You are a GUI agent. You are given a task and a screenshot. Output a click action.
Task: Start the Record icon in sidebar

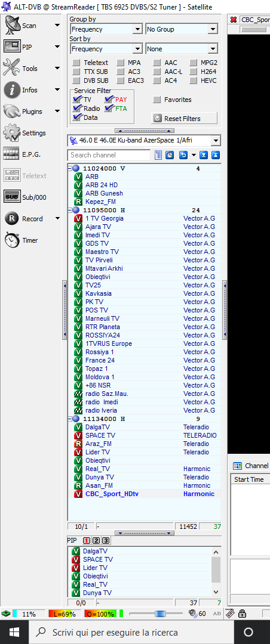[12, 218]
